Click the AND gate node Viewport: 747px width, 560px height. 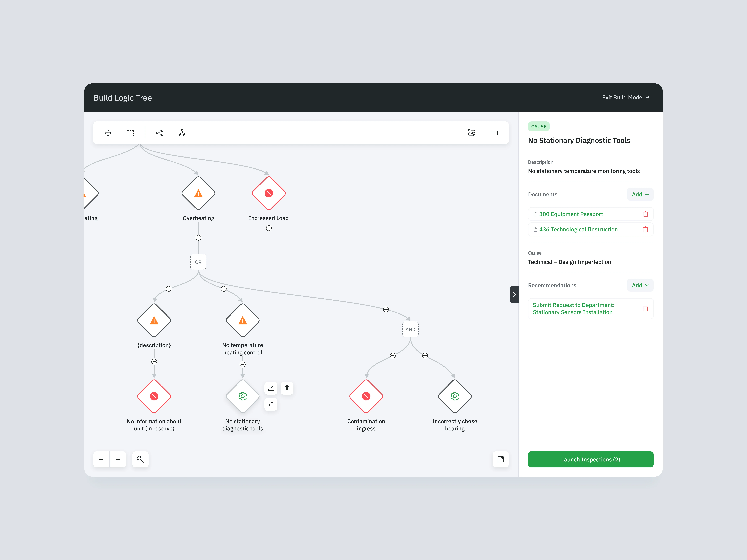(410, 329)
